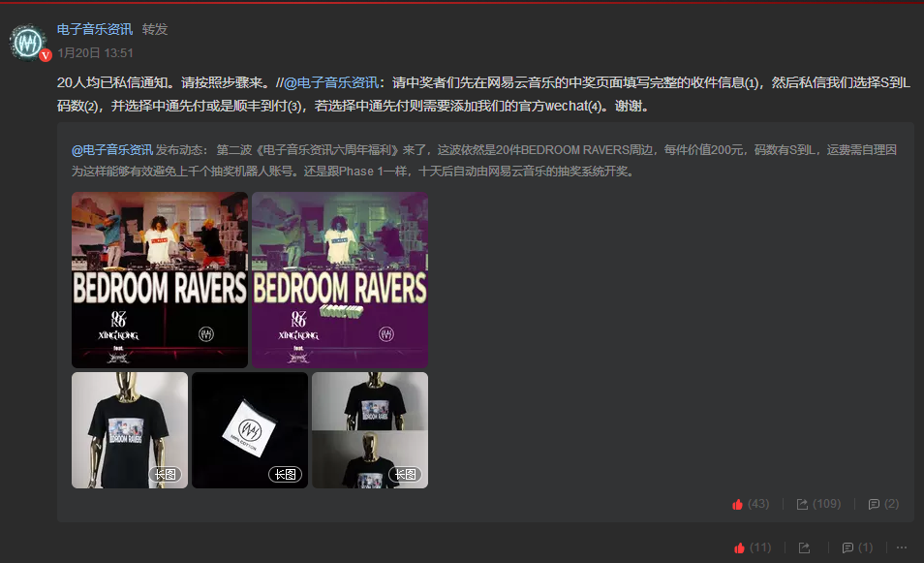
Task: Open the @电子音乐资讯 link in quoted post
Action: coord(112,150)
